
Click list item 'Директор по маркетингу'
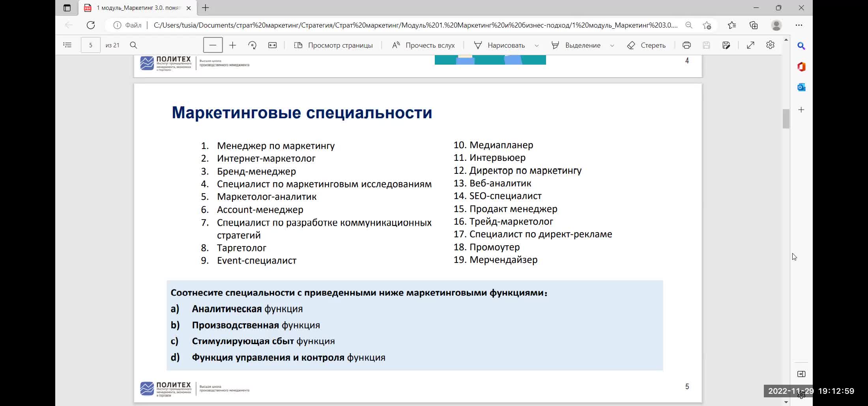tap(526, 171)
